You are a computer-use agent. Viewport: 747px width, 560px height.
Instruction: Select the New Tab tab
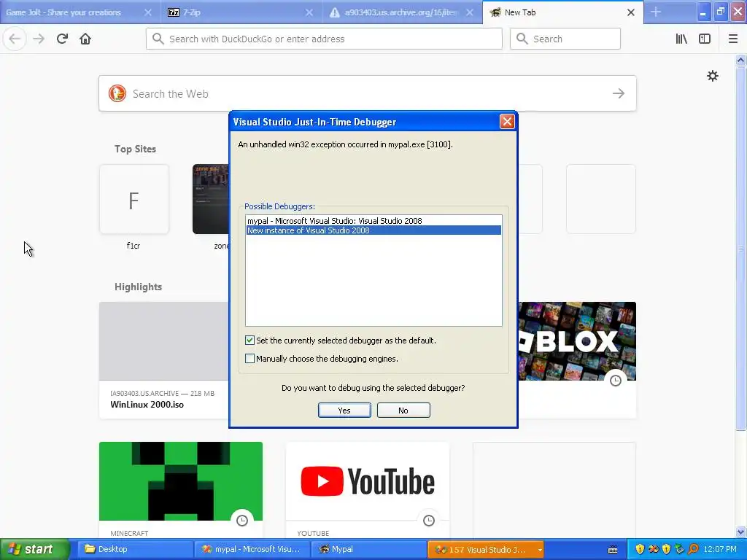562,12
